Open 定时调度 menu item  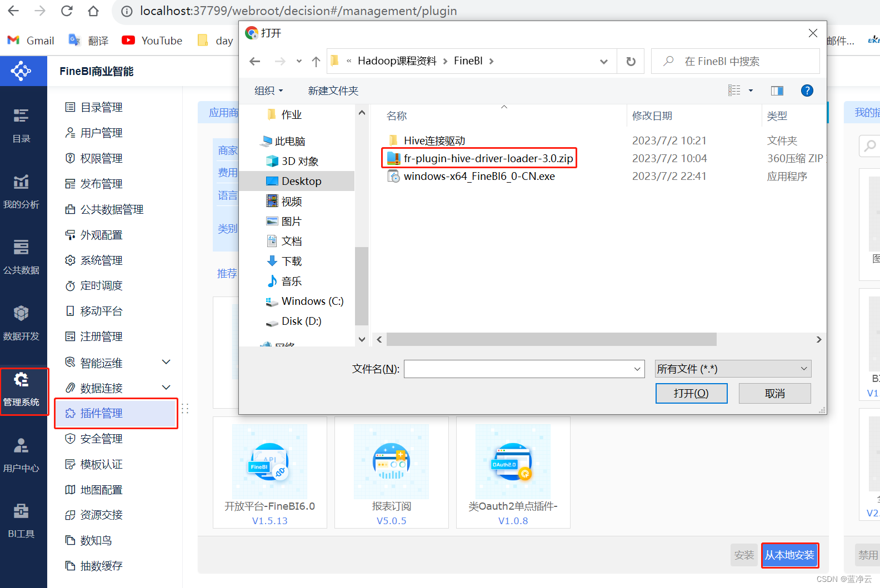pos(93,285)
